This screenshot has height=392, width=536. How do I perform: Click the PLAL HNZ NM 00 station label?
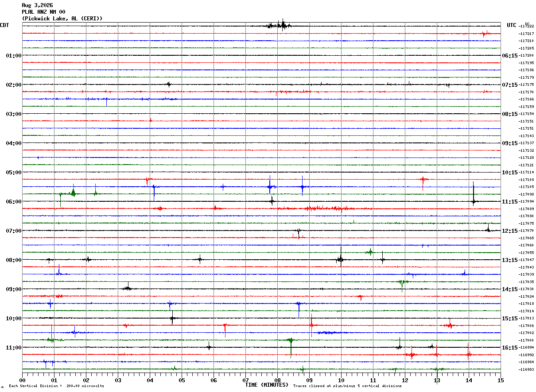pyautogui.click(x=43, y=12)
